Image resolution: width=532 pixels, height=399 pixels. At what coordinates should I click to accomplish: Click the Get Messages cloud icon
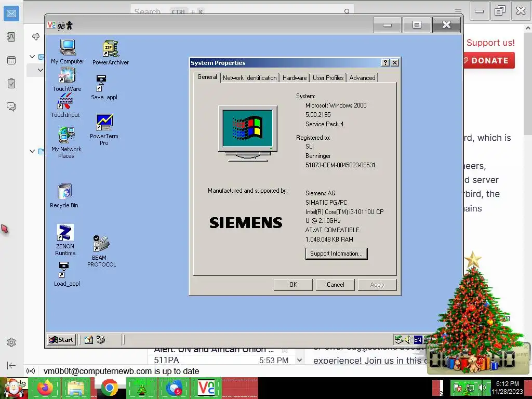(36, 37)
